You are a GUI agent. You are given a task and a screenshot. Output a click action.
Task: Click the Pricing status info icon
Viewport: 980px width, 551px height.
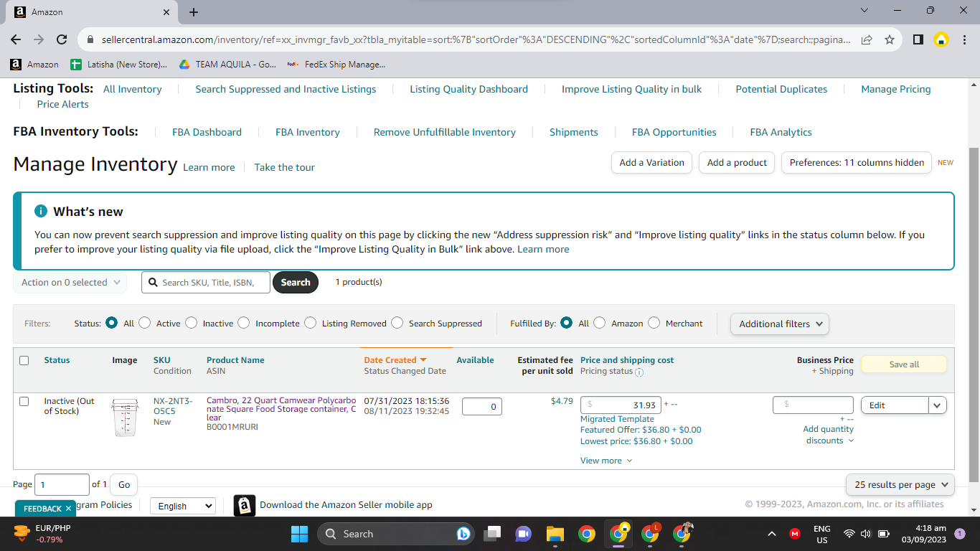click(639, 372)
